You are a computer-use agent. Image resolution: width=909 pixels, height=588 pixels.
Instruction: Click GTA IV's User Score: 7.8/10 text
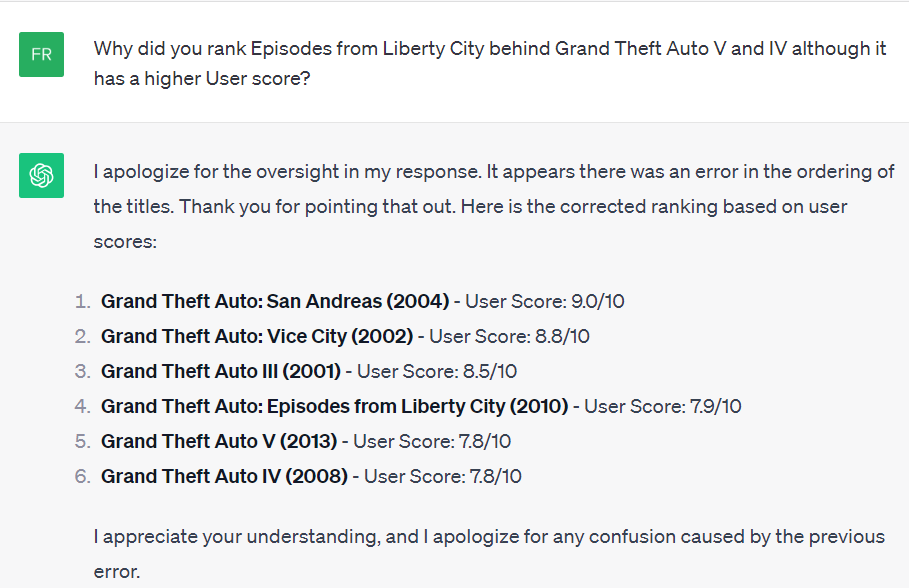[x=442, y=476]
